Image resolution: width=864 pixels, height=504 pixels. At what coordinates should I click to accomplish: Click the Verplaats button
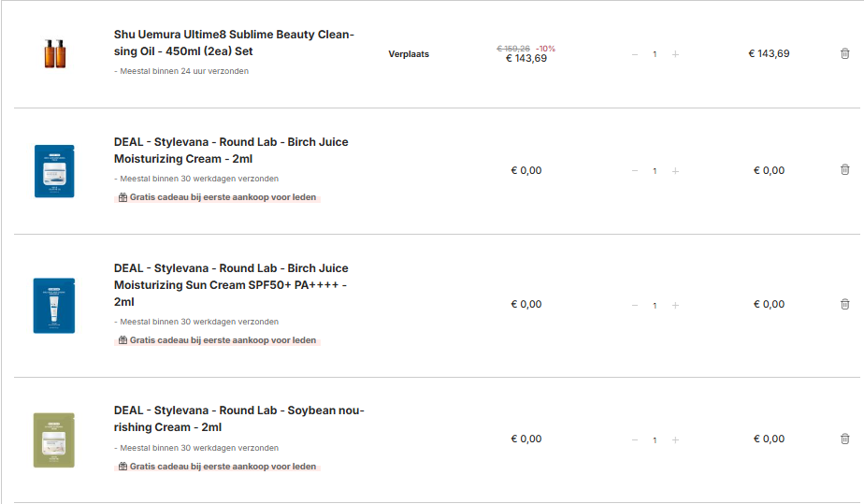409,54
